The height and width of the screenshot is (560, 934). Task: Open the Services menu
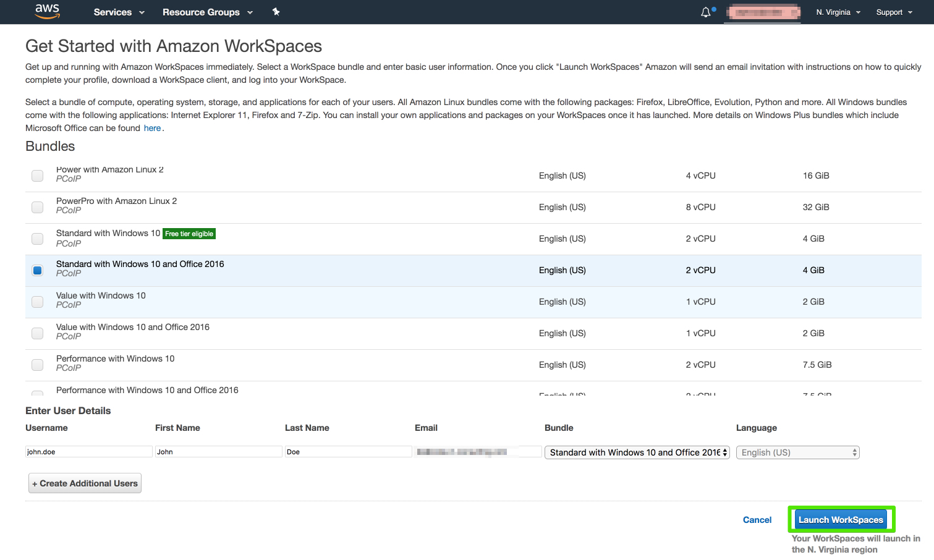point(118,12)
